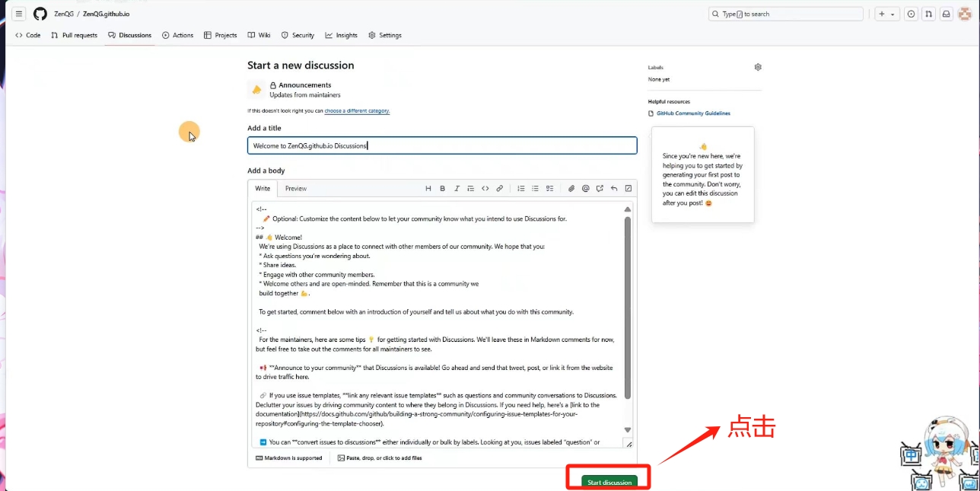The image size is (980, 491).
Task: Switch to the Actions tab
Action: tap(178, 35)
